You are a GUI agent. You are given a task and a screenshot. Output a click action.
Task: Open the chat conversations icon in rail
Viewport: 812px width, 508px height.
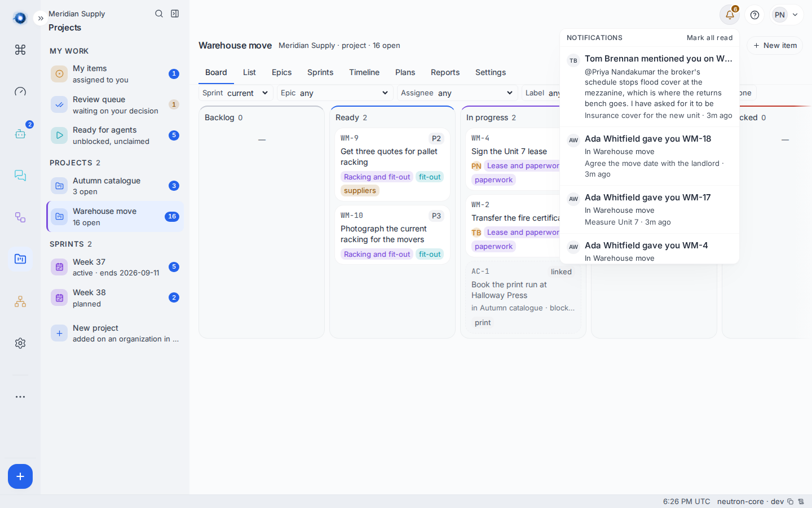[20, 176]
